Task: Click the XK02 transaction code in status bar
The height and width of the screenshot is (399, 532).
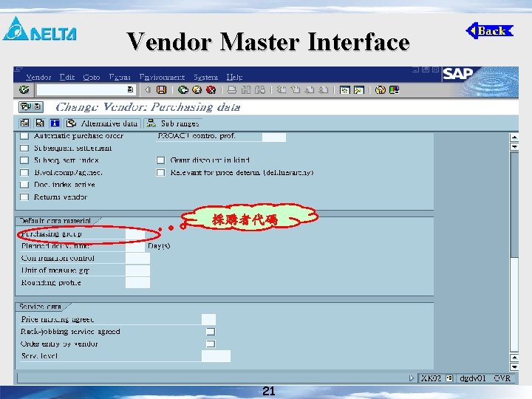Action: [x=431, y=378]
